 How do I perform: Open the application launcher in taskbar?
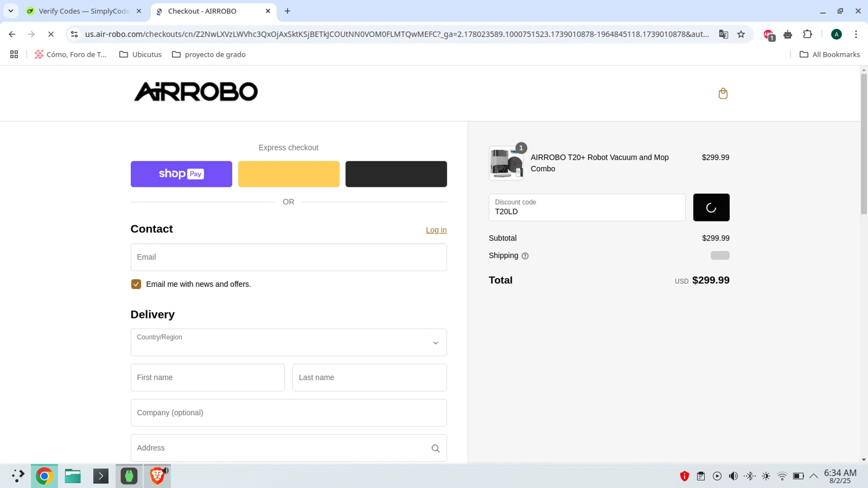point(17,476)
